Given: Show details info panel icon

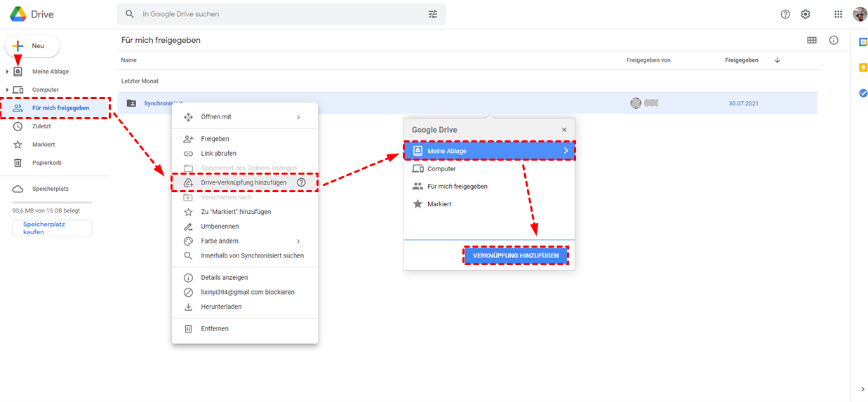Looking at the screenshot, I should (x=834, y=40).
